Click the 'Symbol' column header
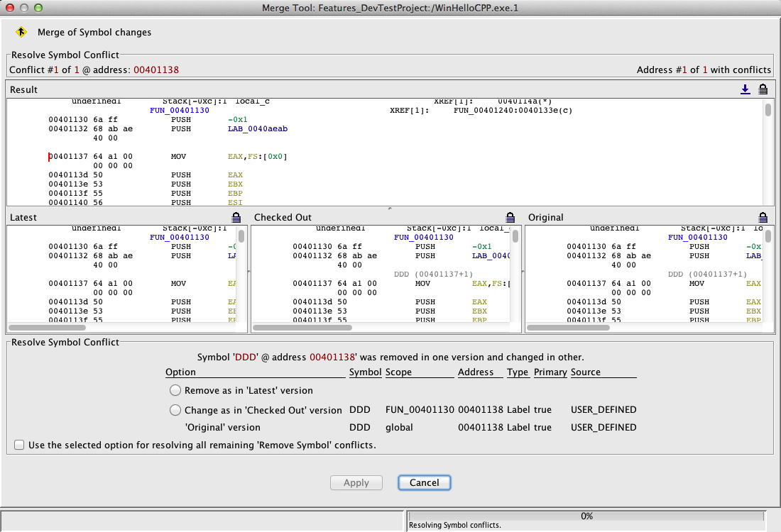The image size is (781, 532). pyautogui.click(x=365, y=372)
